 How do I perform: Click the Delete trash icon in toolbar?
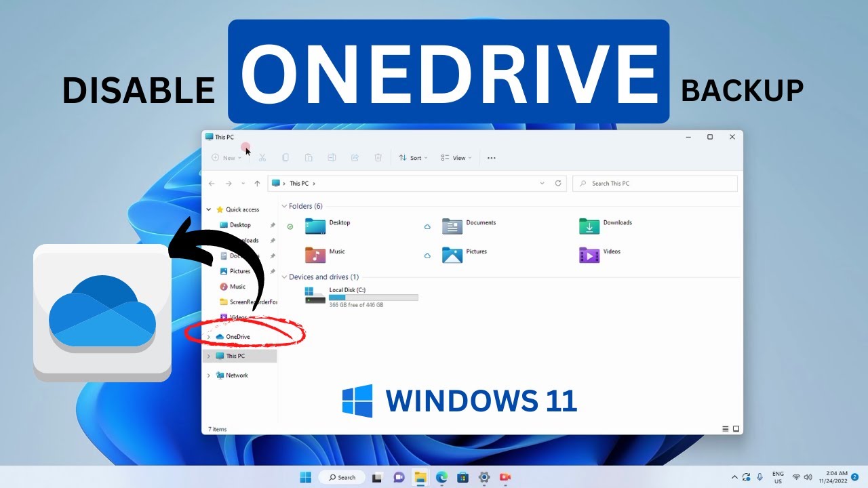point(378,158)
